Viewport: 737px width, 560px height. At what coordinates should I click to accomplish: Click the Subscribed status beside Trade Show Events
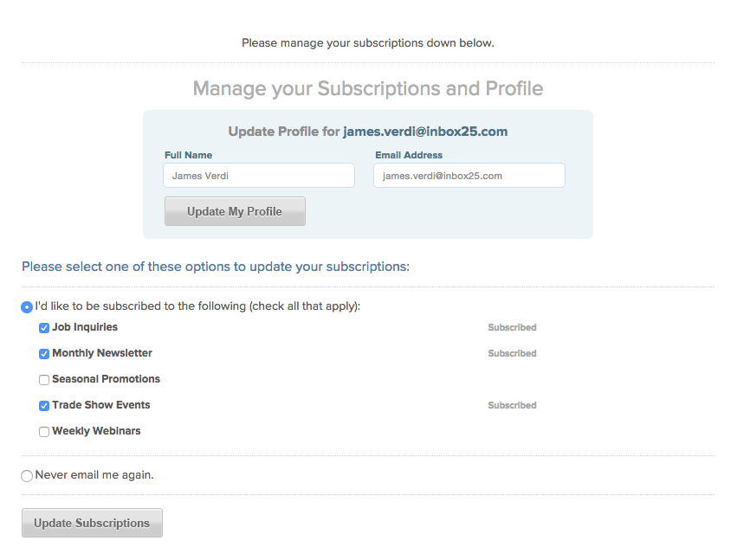point(512,405)
